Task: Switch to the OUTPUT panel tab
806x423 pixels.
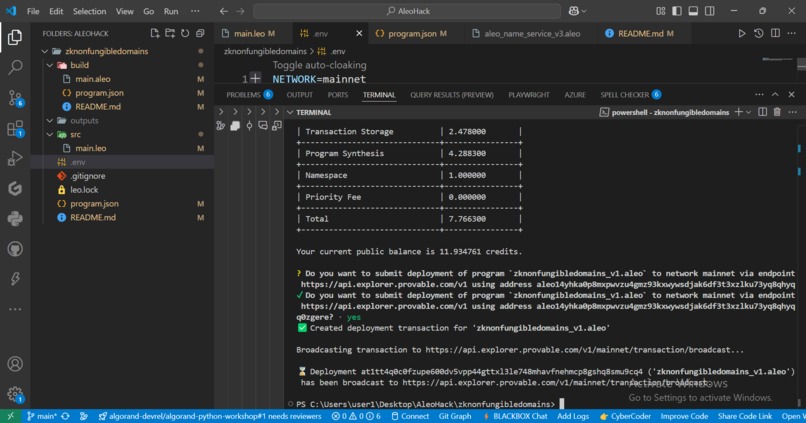Action: click(300, 95)
